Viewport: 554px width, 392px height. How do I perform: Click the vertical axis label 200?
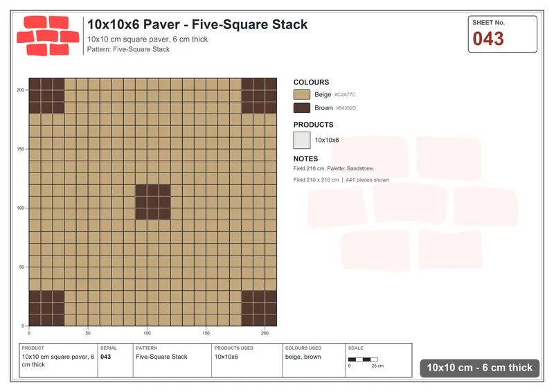(x=21, y=90)
